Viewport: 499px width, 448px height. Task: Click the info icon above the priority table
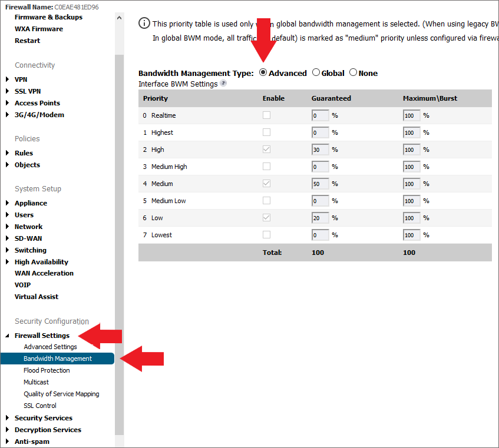pos(144,23)
